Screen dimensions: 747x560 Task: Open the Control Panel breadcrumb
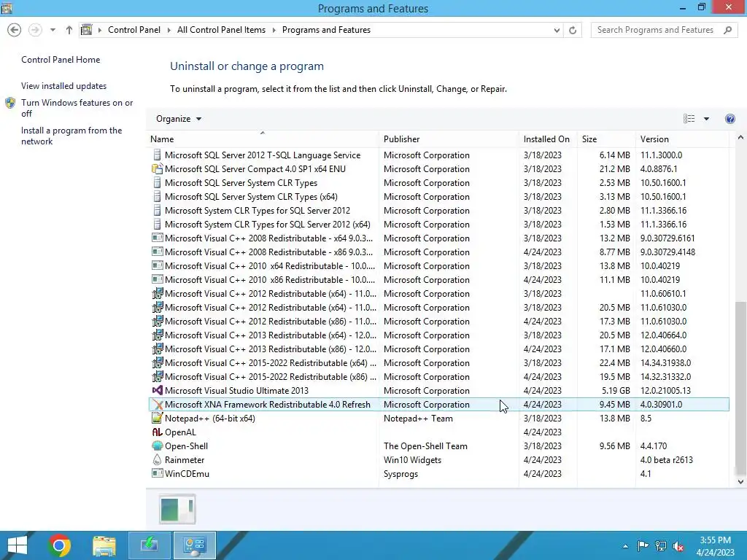tap(134, 30)
